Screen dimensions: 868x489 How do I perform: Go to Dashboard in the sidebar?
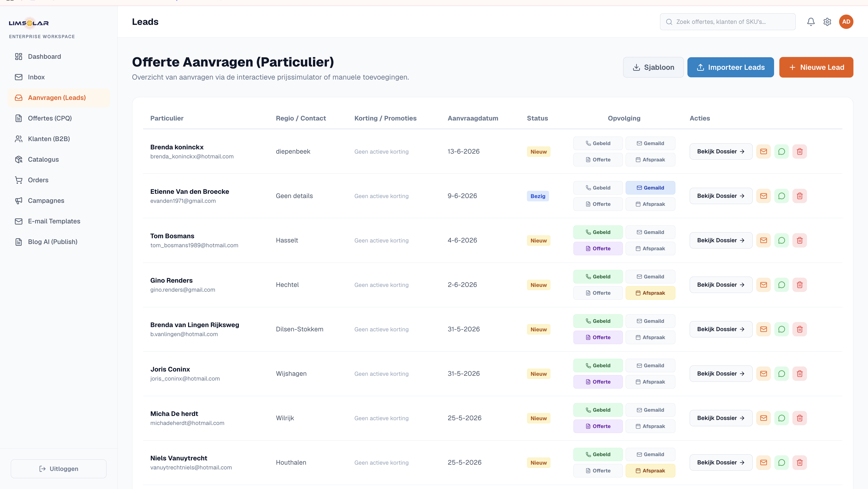[59, 56]
